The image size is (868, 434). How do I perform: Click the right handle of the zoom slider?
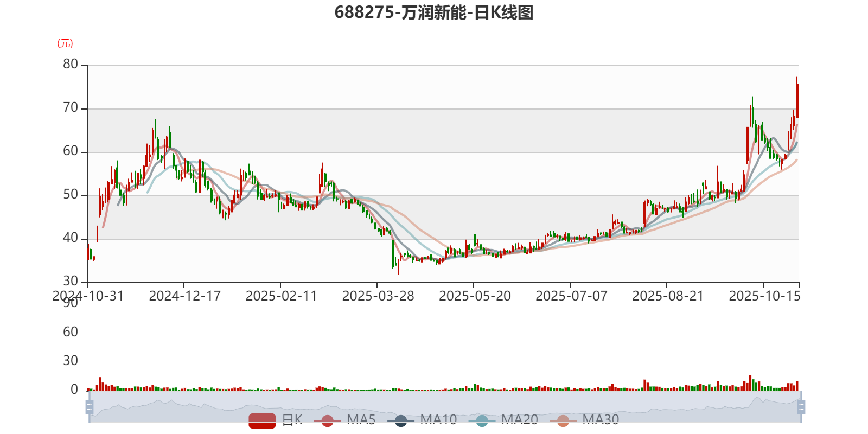801,406
